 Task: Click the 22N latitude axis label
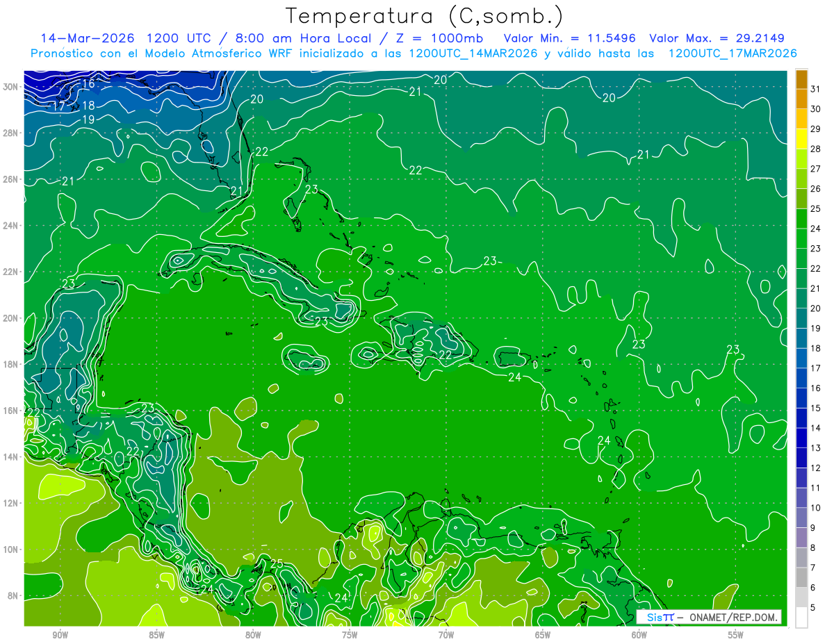11,272
